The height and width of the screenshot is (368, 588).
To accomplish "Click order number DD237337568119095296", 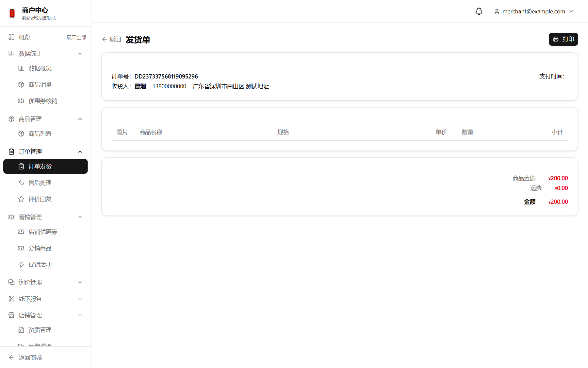I will coord(166,77).
